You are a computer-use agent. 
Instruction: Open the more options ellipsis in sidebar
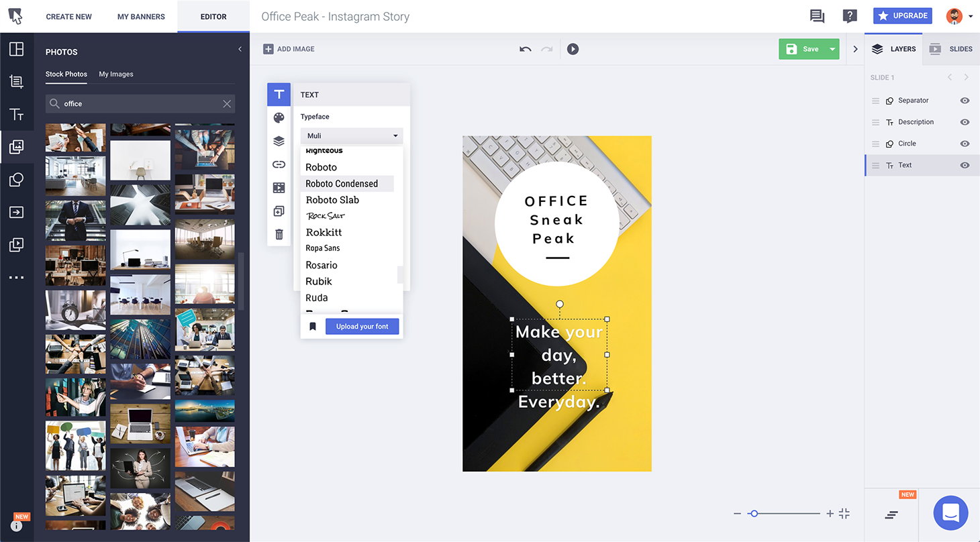17,278
